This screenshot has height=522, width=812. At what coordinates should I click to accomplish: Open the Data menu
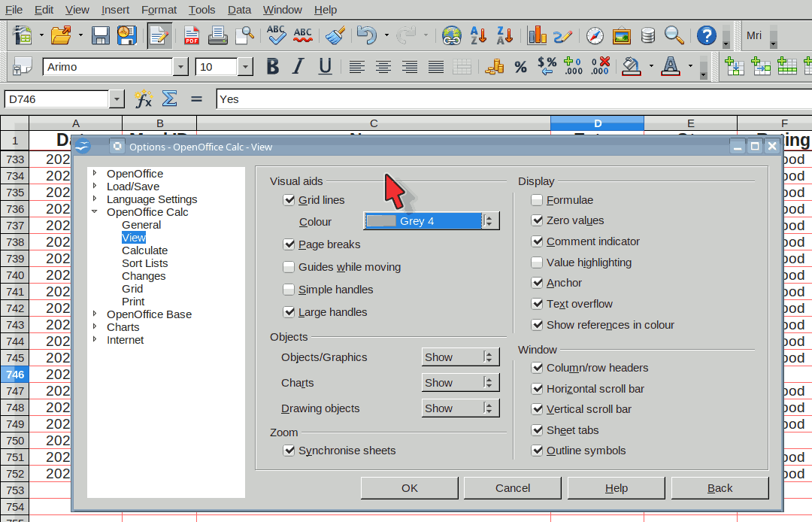tap(239, 10)
